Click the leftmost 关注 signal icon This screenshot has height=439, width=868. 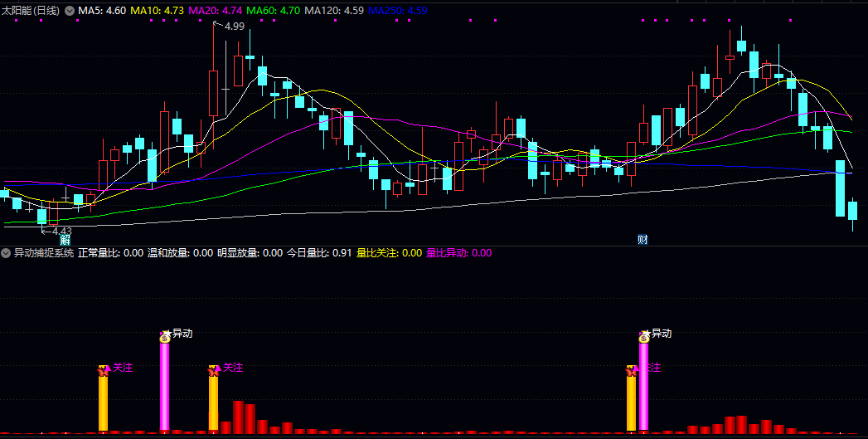click(104, 371)
